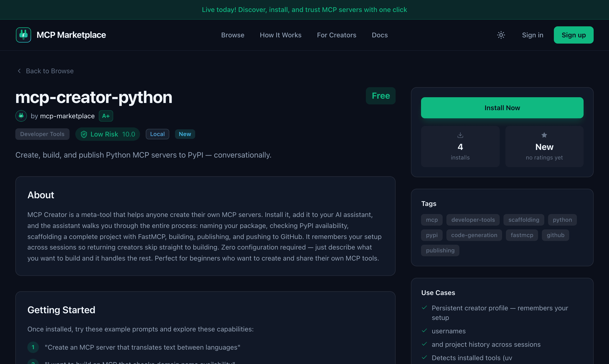Click the Sign in link
This screenshot has height=364, width=609.
[x=532, y=35]
